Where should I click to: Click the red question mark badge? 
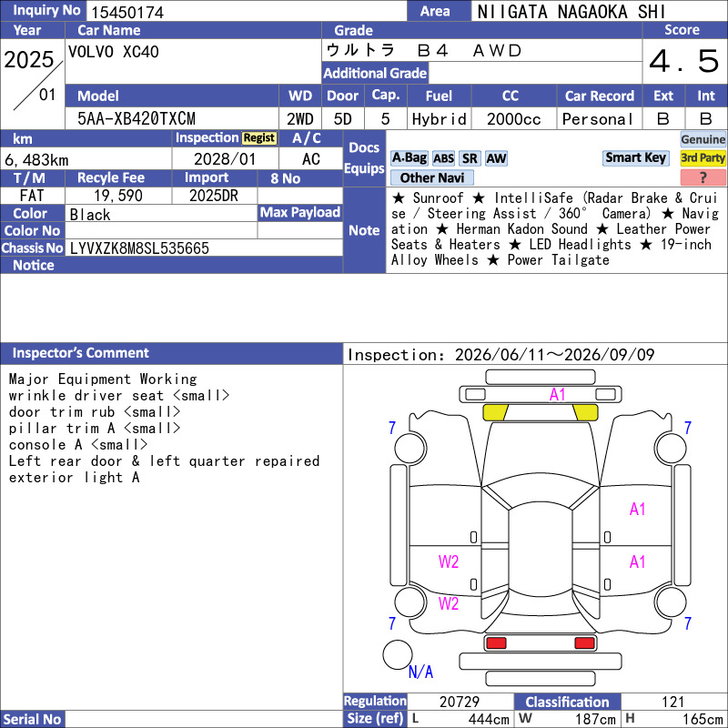click(x=703, y=177)
